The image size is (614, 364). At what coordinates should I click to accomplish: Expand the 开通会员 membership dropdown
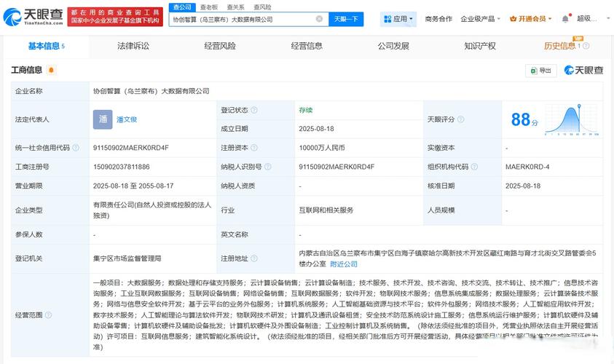click(x=530, y=19)
